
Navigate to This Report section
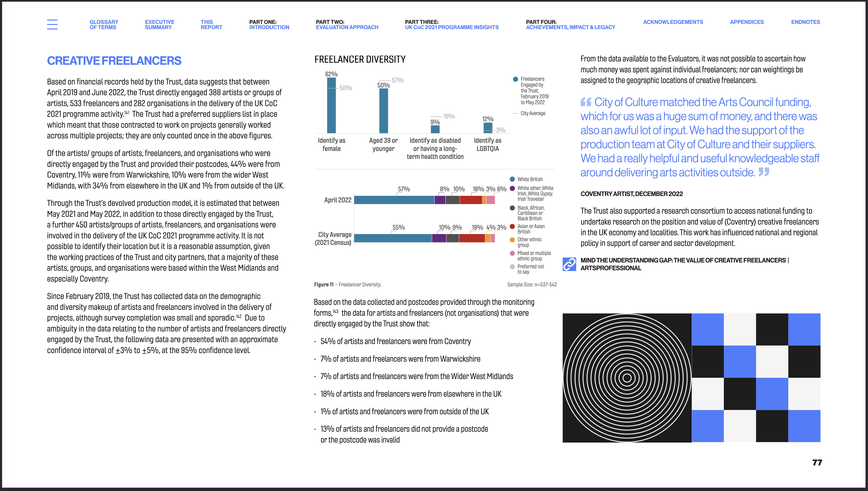coord(211,25)
